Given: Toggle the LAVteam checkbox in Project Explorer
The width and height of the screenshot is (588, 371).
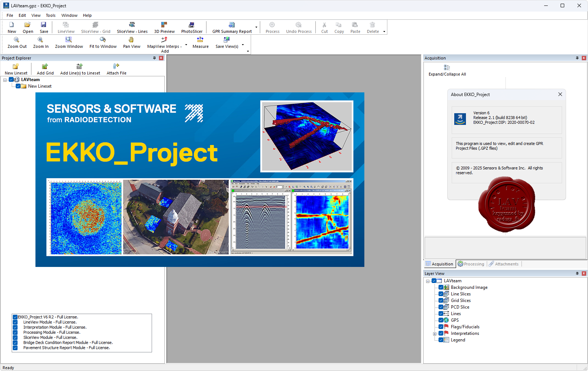Looking at the screenshot, I should [11, 80].
